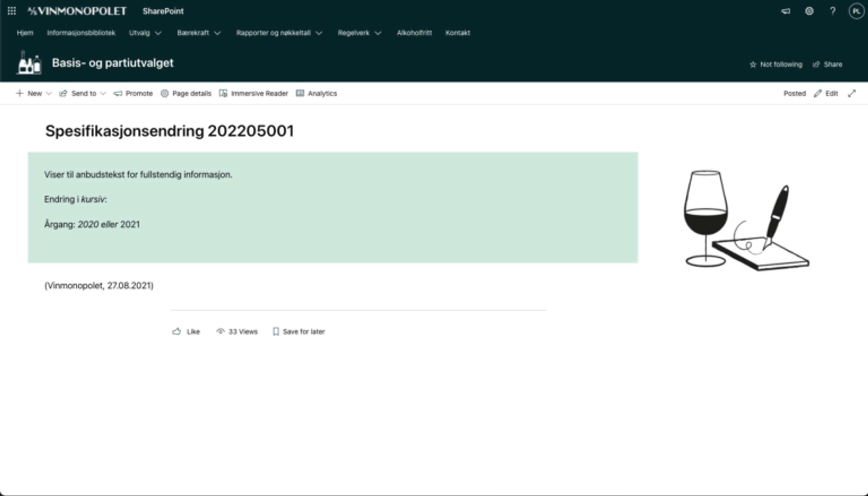This screenshot has width=868, height=496.
Task: Open the Kontakt menu item
Action: click(457, 33)
